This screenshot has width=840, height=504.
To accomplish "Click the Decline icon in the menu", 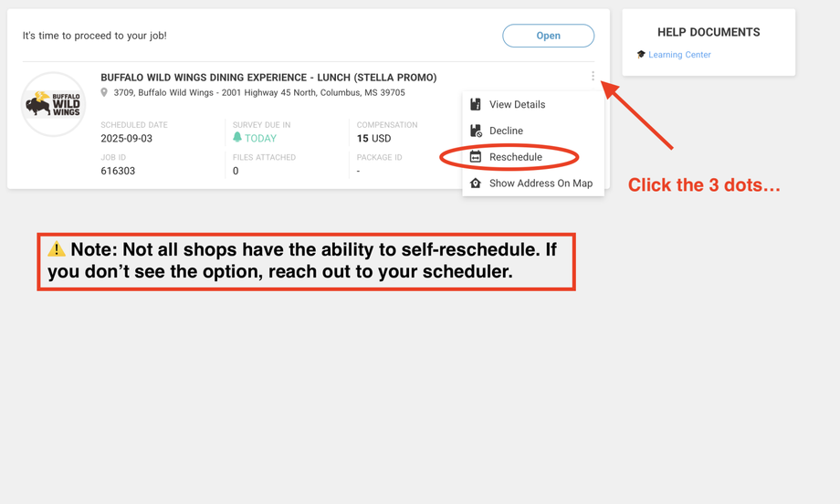I will [x=476, y=131].
